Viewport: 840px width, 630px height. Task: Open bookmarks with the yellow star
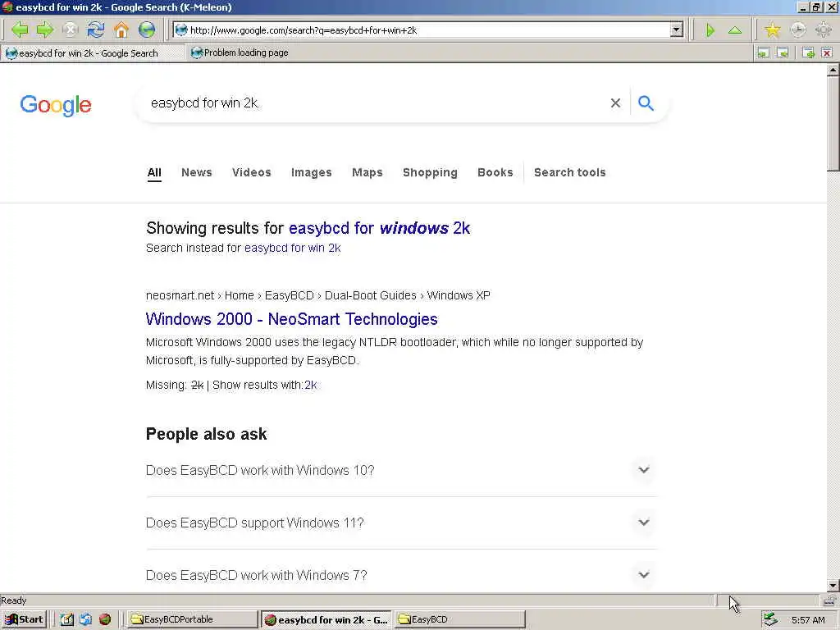pos(773,30)
